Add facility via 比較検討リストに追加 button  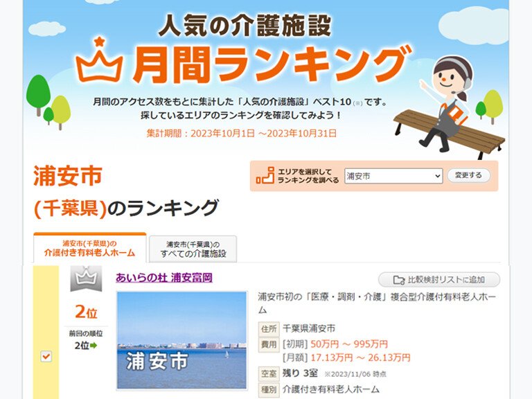(x=439, y=280)
